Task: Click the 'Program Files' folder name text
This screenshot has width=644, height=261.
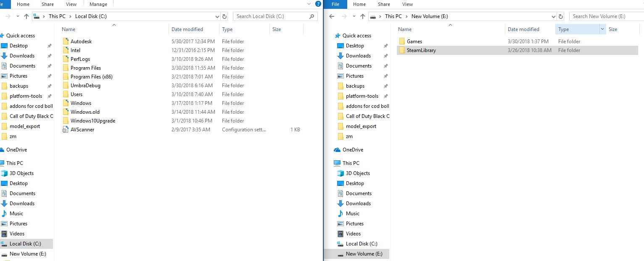Action: (x=86, y=68)
